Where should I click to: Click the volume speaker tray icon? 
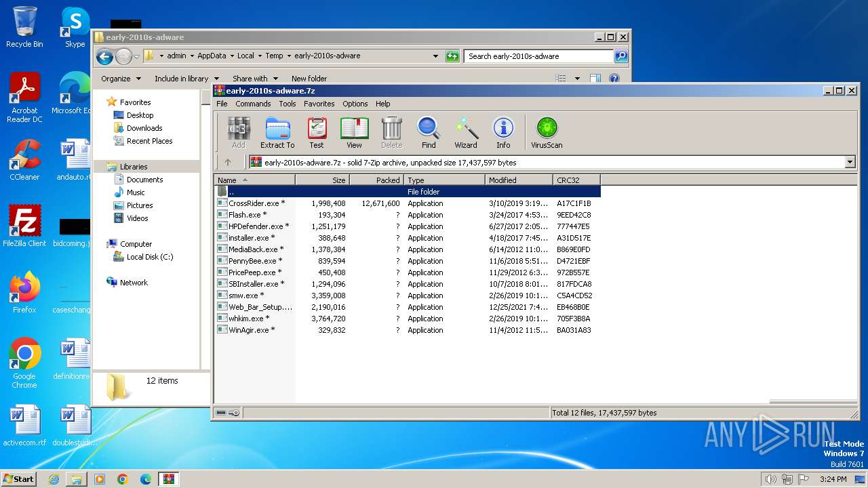point(770,479)
